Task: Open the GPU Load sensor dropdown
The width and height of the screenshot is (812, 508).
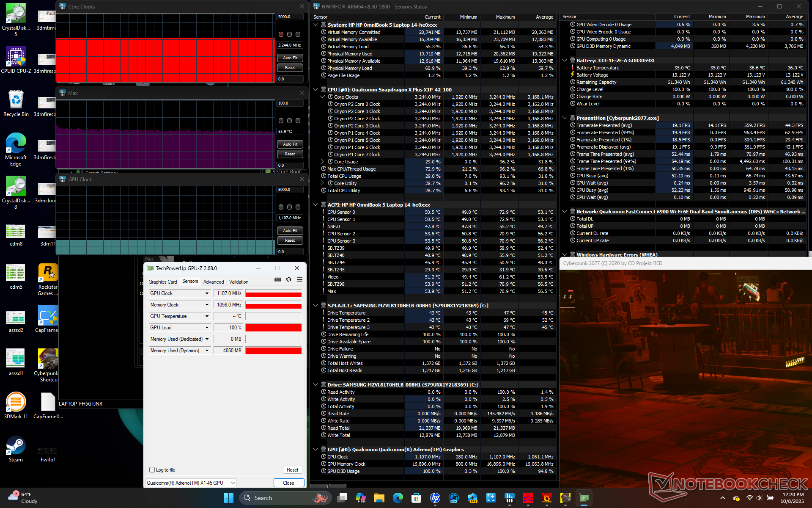Action: 207,328
